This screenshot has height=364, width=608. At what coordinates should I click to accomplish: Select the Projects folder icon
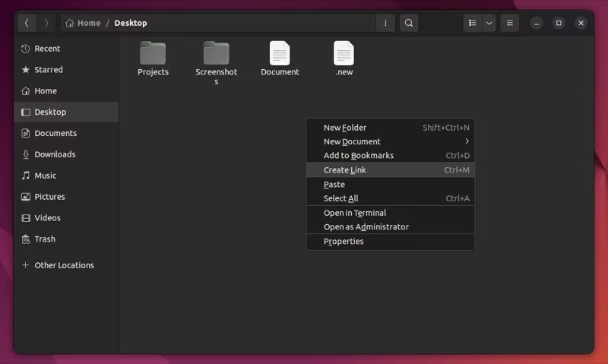click(153, 53)
